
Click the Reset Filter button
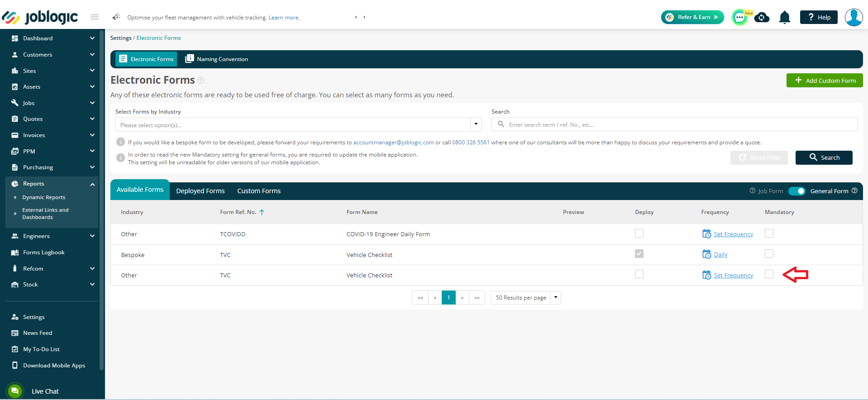[x=759, y=157]
